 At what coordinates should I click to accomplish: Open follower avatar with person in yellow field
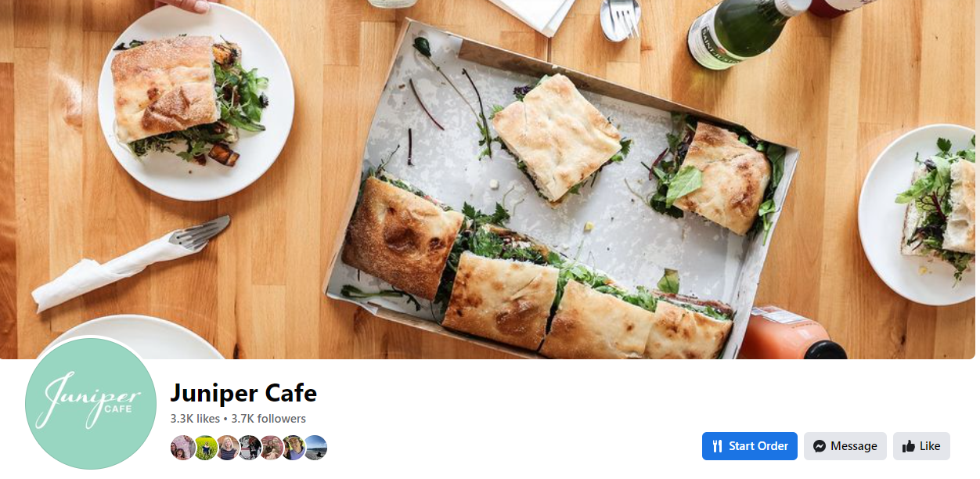click(206, 448)
